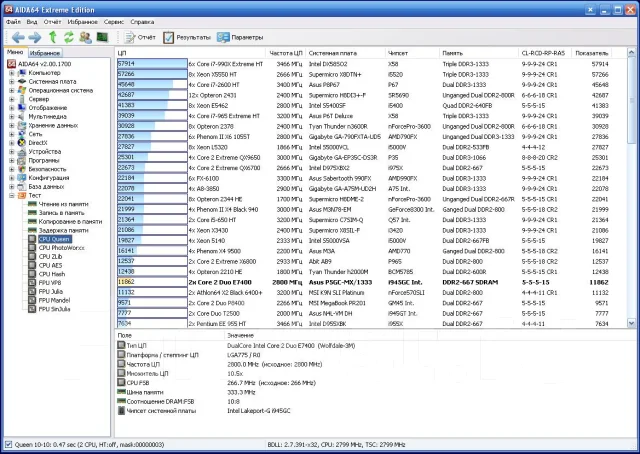
Task: Select FPU VP8 benchmark
Action: [x=50, y=283]
